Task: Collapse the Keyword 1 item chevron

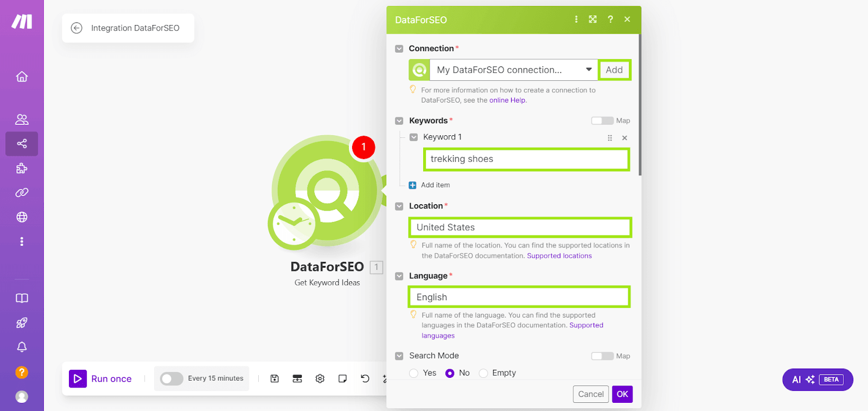Action: [x=413, y=137]
